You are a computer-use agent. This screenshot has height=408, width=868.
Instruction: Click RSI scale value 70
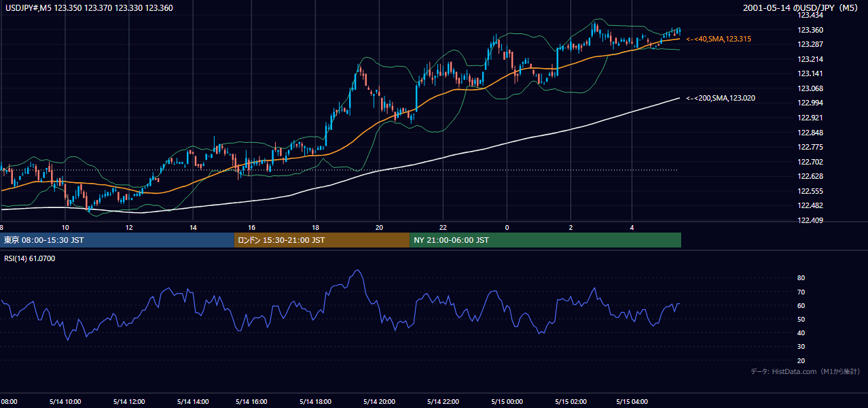[x=801, y=292]
